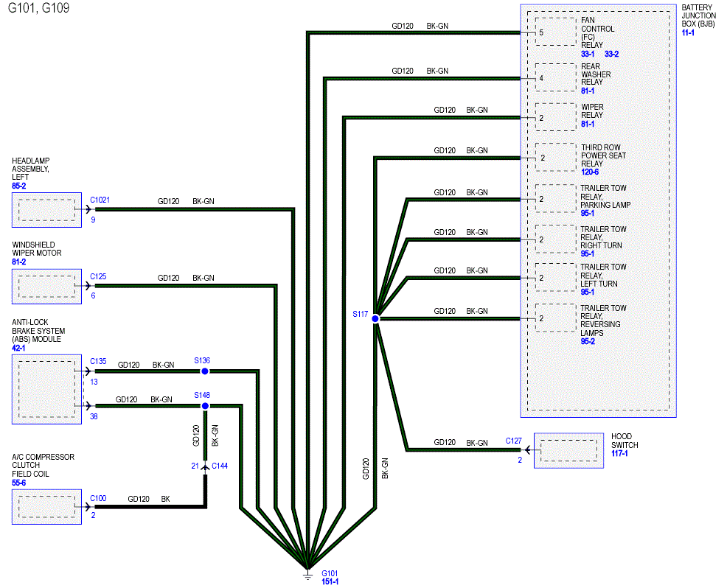Select connector label C144
Viewport: 727px width, 588px height.
coord(220,466)
